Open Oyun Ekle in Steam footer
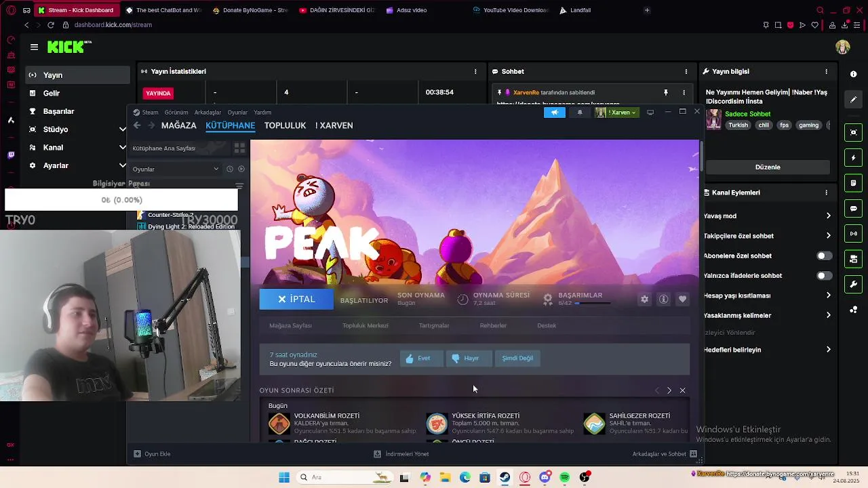The image size is (868, 488). click(x=152, y=454)
